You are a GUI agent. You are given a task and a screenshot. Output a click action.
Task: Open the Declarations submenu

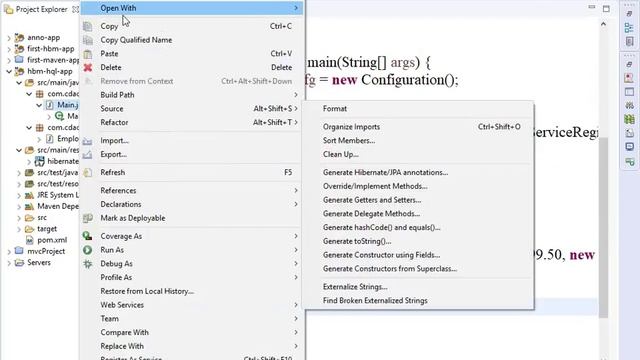tap(192, 204)
